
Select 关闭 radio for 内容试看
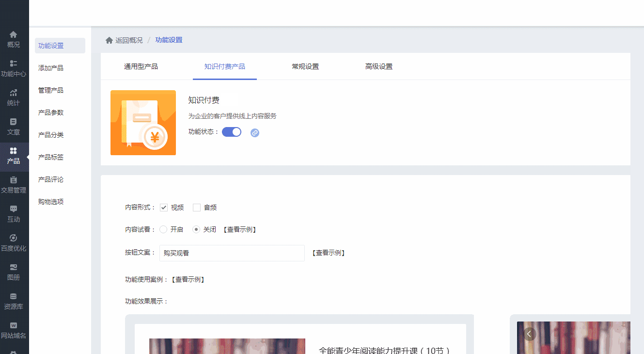[x=196, y=229]
